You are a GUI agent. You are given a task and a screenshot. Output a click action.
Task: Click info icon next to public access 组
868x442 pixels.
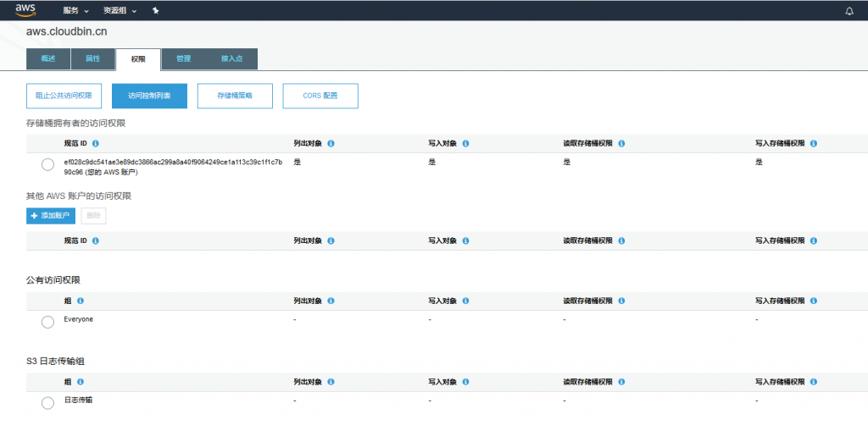click(x=81, y=301)
